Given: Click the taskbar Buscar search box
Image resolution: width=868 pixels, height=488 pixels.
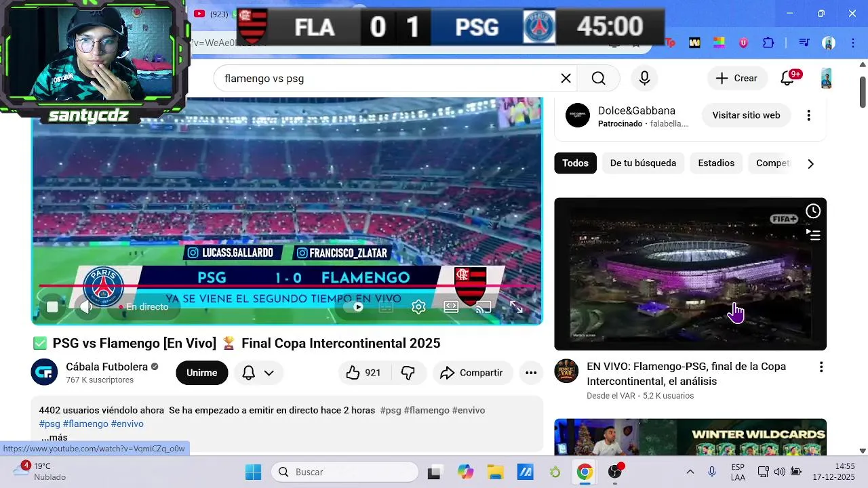Looking at the screenshot, I should [x=344, y=472].
